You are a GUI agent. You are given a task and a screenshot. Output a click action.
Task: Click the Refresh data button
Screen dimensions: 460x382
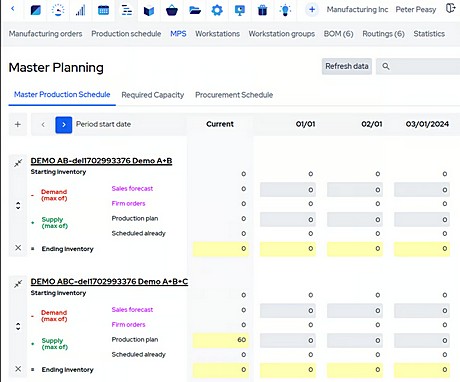coord(347,66)
